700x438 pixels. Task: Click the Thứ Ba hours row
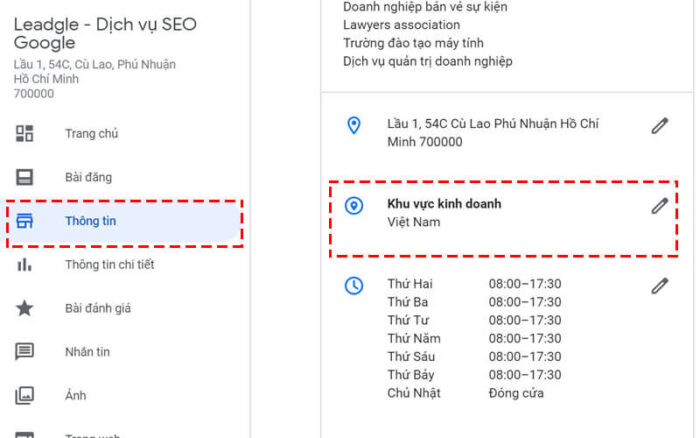tap(474, 302)
